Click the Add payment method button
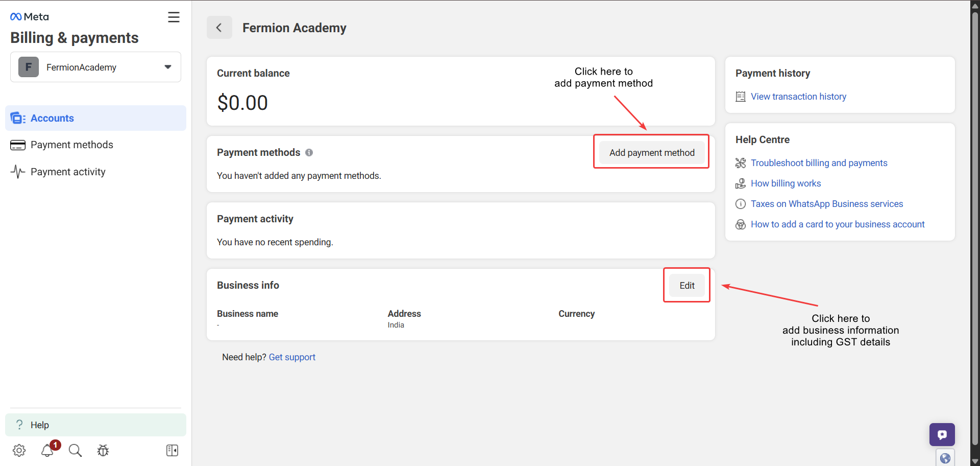Image resolution: width=980 pixels, height=466 pixels. tap(651, 152)
